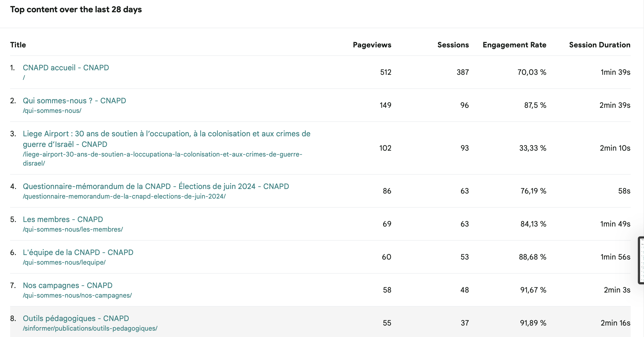Open the Liege Airport article link
The height and width of the screenshot is (337, 644).
(166, 134)
